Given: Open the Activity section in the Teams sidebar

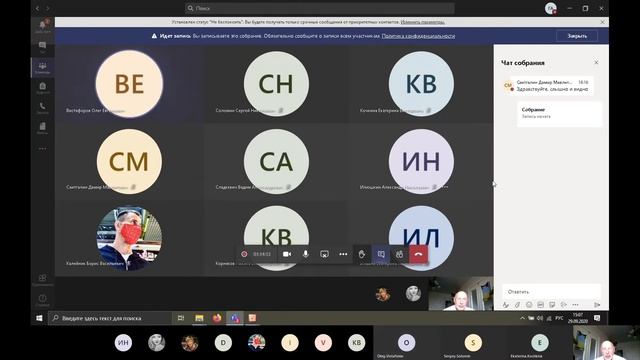Looking at the screenshot, I should (42, 26).
